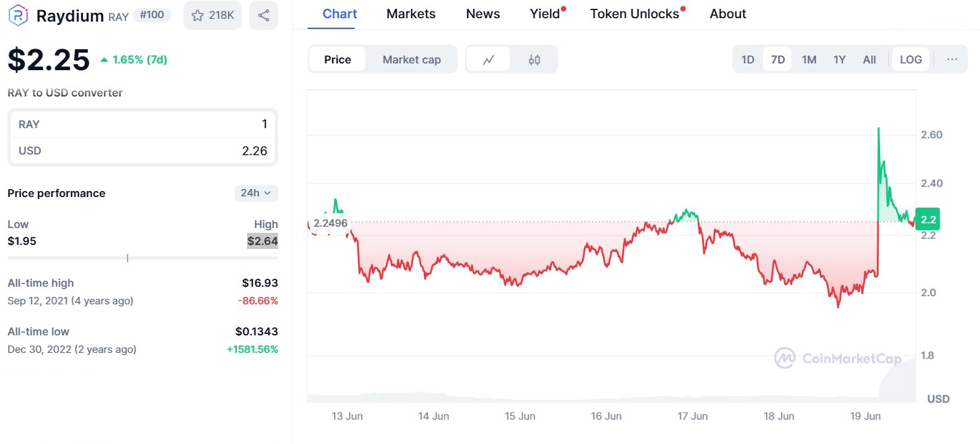Select the 1M time range button
This screenshot has width=980, height=444.
(809, 59)
